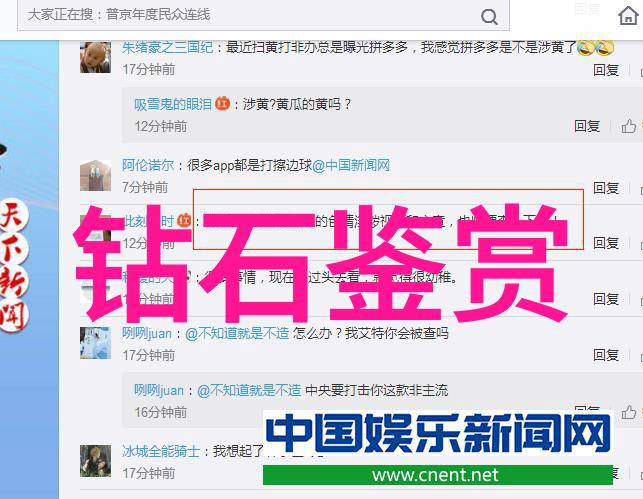This screenshot has width=643, height=499.
Task: Click the search magnifier icon
Action: (489, 17)
